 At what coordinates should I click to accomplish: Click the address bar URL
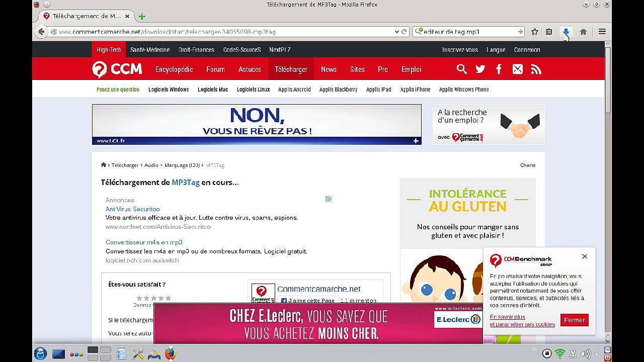click(167, 32)
